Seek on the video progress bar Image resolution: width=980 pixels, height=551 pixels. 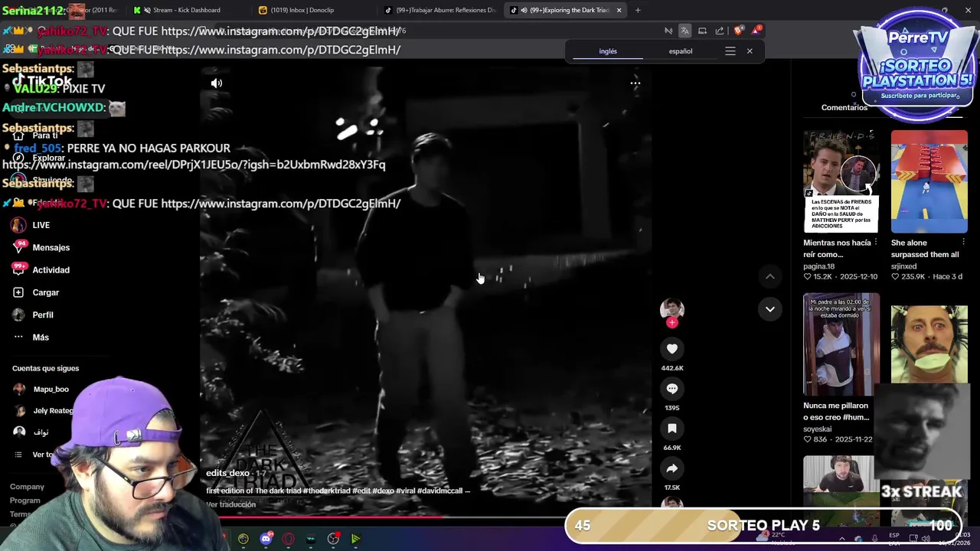tap(426, 516)
